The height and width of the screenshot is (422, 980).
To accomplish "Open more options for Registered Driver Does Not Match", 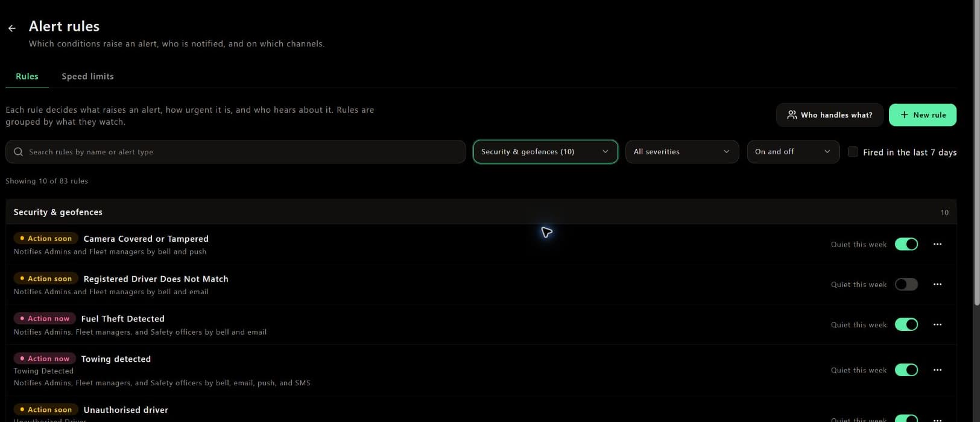I will tap(937, 284).
